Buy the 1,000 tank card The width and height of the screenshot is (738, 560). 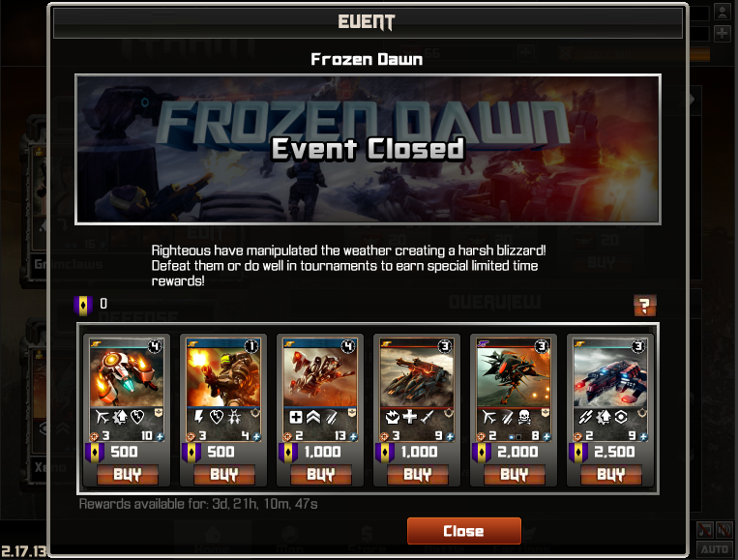pyautogui.click(x=418, y=474)
